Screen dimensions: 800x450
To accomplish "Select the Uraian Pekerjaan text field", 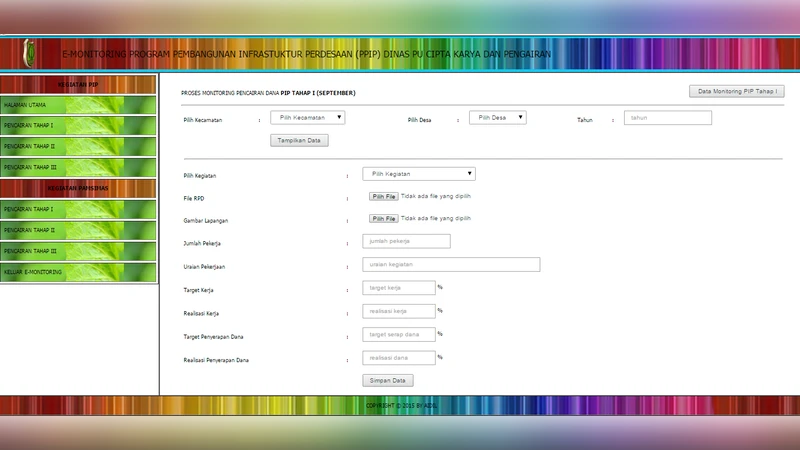I will 451,265.
